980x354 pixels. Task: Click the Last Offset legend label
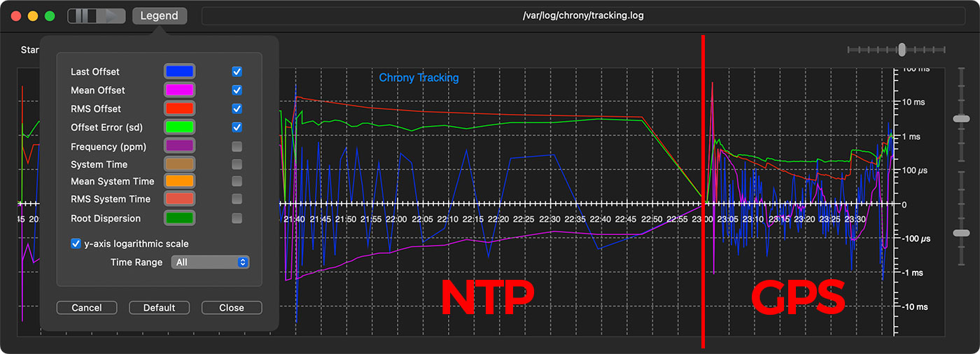point(95,71)
